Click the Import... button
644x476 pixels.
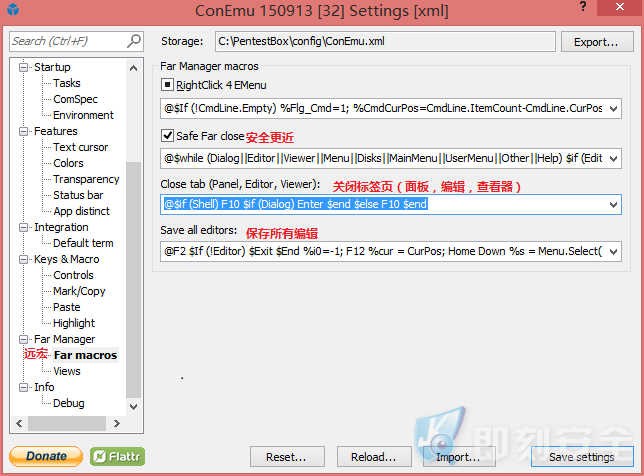[x=459, y=457]
